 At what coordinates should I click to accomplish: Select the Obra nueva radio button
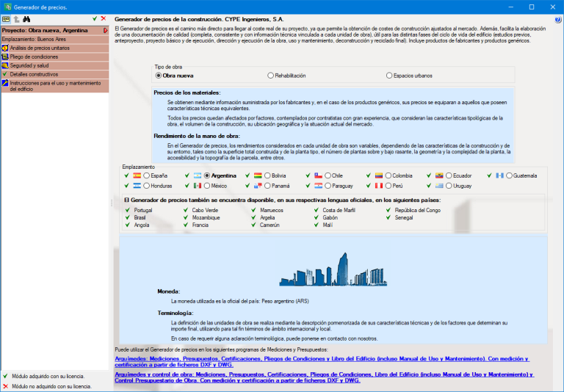pyautogui.click(x=159, y=76)
